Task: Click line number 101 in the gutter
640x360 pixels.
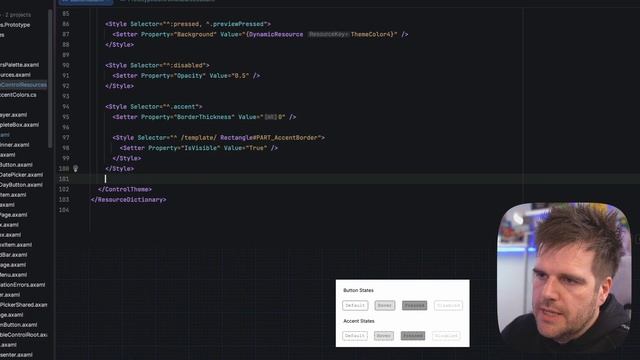Action: point(64,179)
